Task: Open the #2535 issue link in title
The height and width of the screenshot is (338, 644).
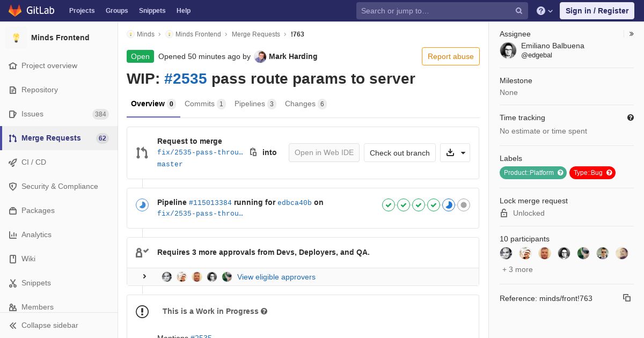Action: tap(186, 78)
